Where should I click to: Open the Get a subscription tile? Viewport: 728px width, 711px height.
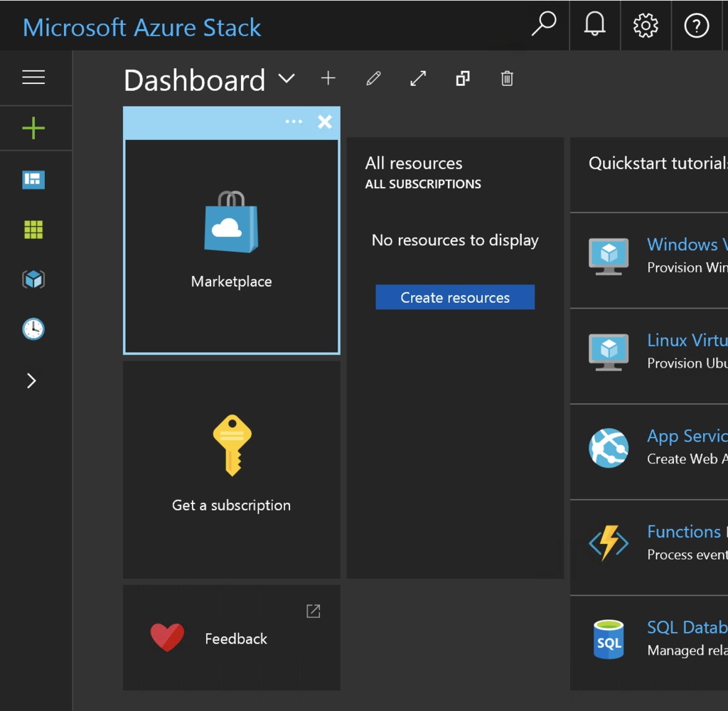click(x=231, y=469)
